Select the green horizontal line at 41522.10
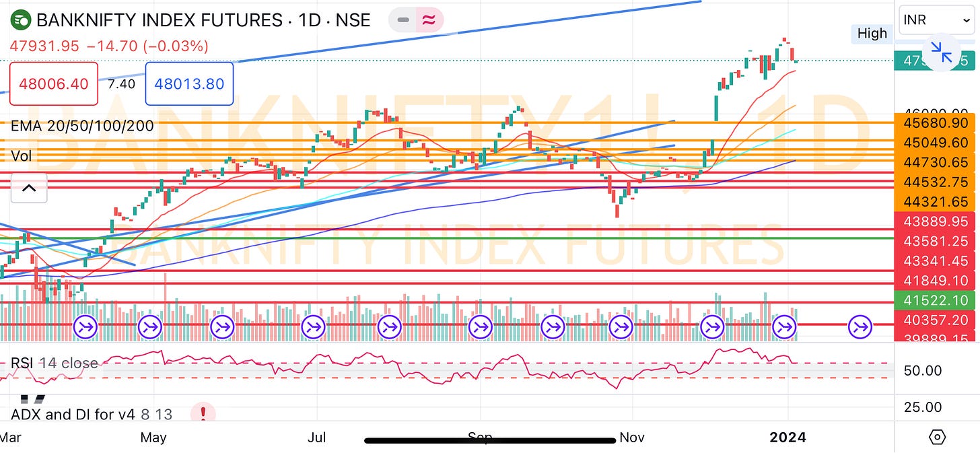Image resolution: width=980 pixels, height=453 pixels. [447, 238]
